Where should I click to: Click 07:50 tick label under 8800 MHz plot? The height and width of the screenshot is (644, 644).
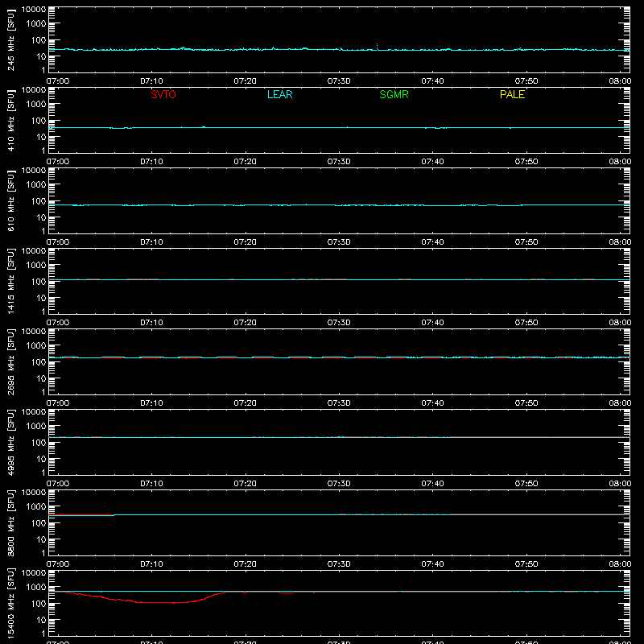click(526, 564)
